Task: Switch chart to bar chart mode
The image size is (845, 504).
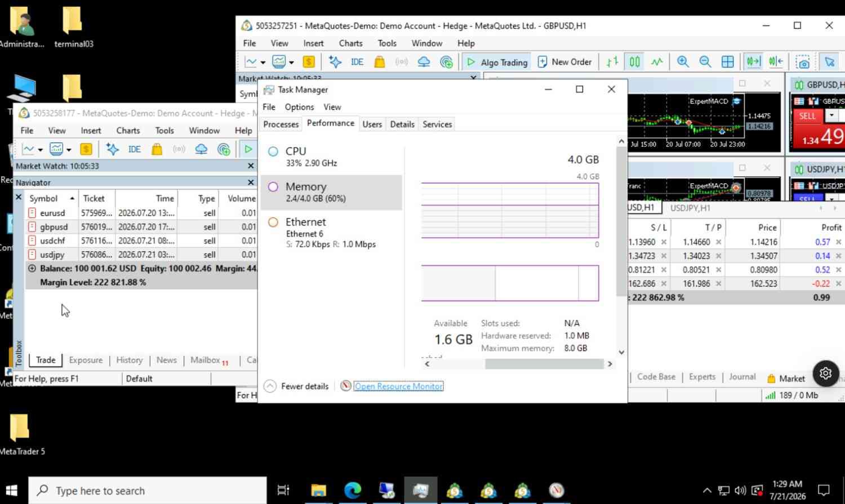Action: coord(612,62)
